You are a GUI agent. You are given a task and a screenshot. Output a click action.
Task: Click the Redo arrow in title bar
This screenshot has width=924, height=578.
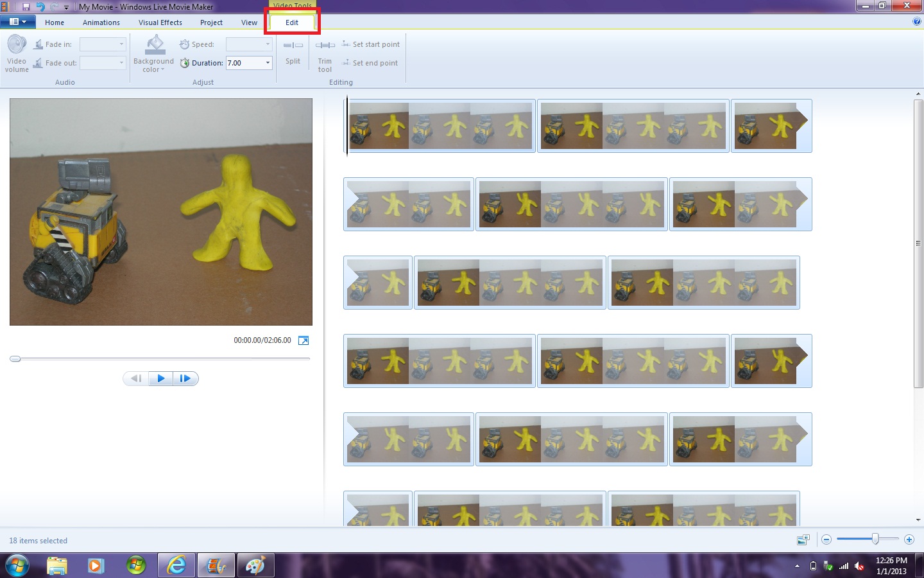[x=54, y=6]
